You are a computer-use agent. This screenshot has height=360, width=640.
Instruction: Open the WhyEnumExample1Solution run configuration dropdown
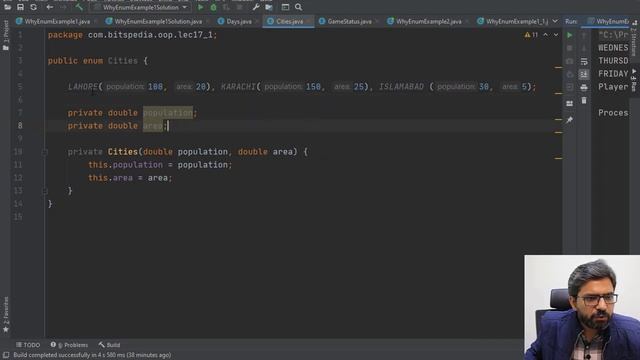[x=140, y=7]
